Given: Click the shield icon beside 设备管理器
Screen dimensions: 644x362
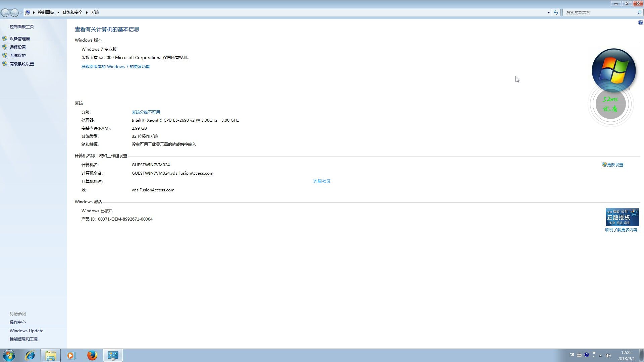Looking at the screenshot, I should 5,39.
